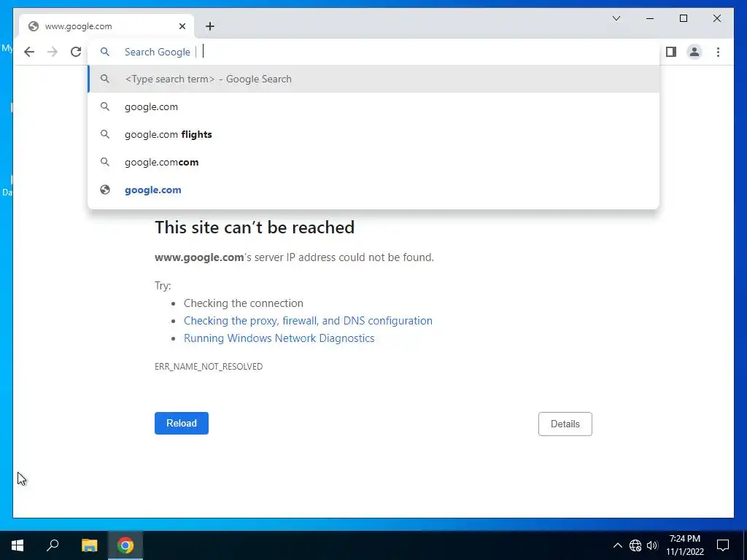
Task: Open the notification center icon
Action: [x=723, y=545]
